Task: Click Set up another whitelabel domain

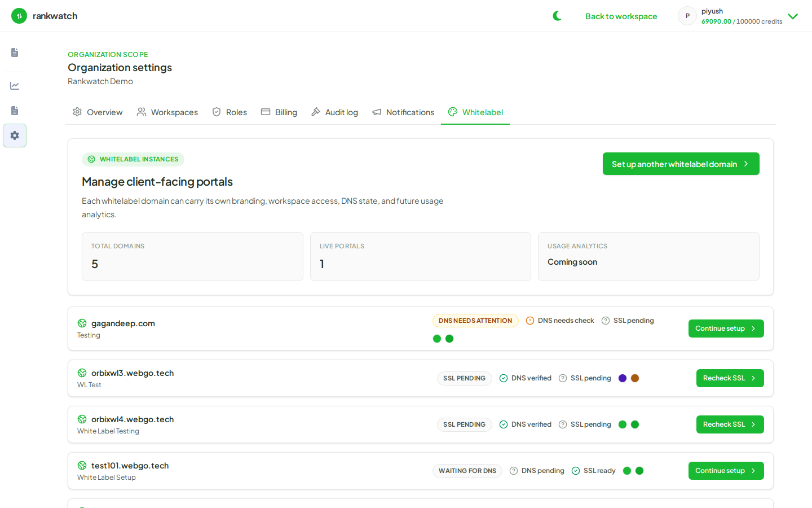Action: click(681, 164)
